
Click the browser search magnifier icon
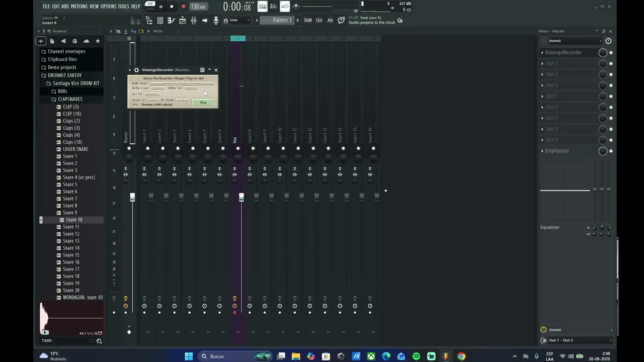tap(99, 341)
